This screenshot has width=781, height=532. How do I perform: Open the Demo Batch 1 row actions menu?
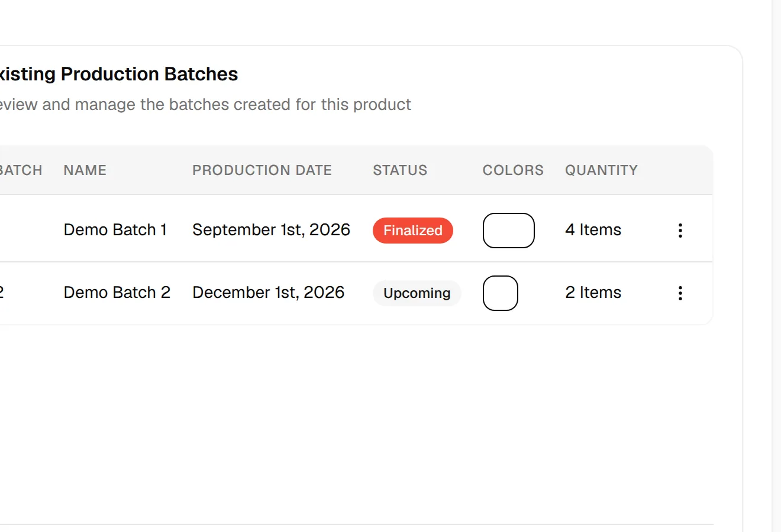point(680,231)
